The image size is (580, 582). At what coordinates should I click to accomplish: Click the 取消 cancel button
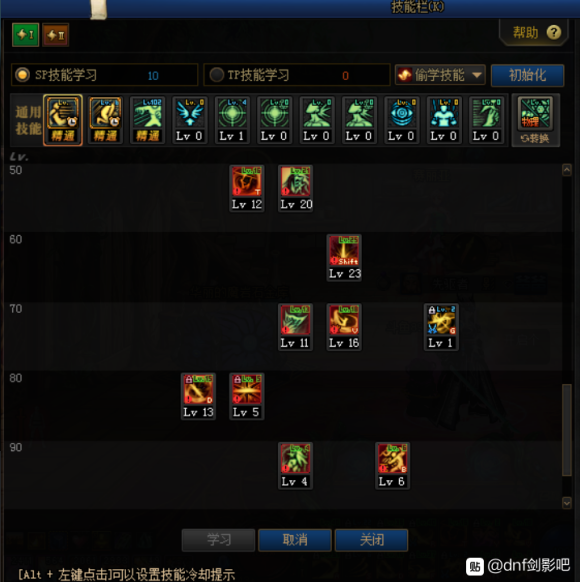pyautogui.click(x=295, y=540)
